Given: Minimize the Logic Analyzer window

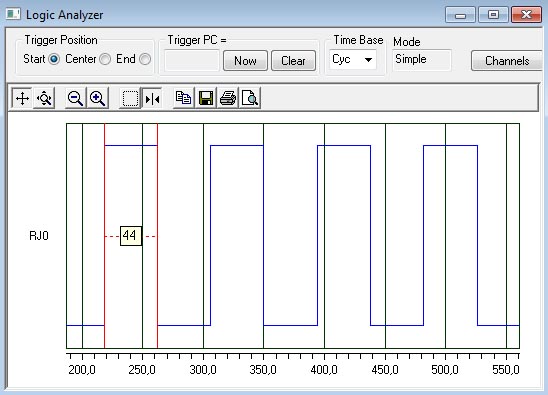Looking at the screenshot, I should [460, 15].
